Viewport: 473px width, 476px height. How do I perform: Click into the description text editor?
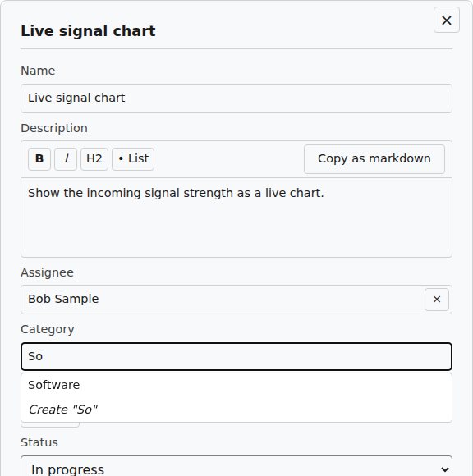tap(236, 217)
